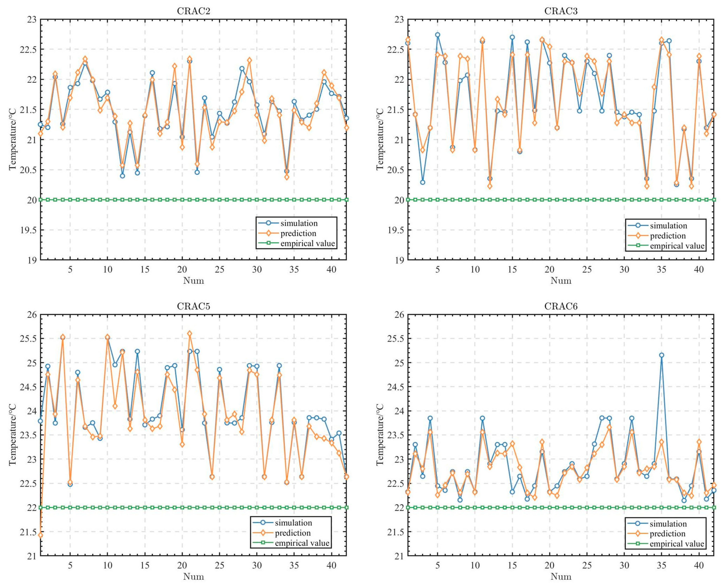
Task: Click the simulation peak near 25.2 in CRAC6
Action: [x=661, y=355]
